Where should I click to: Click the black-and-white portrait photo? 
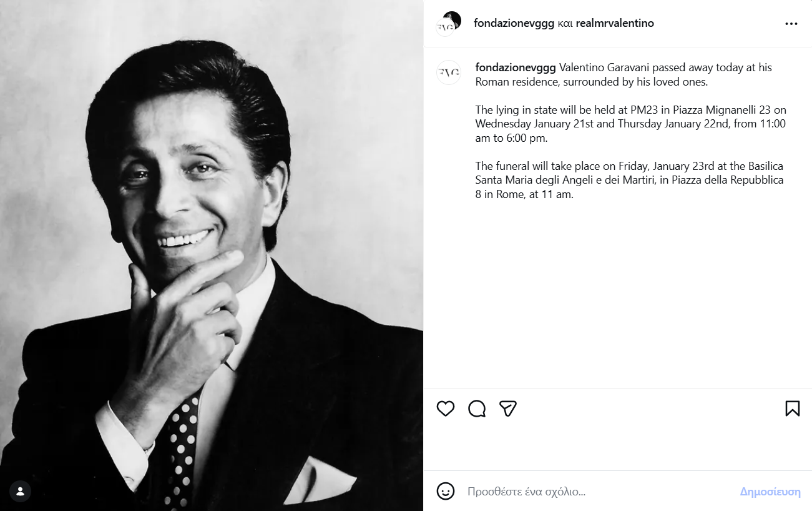[212, 255]
